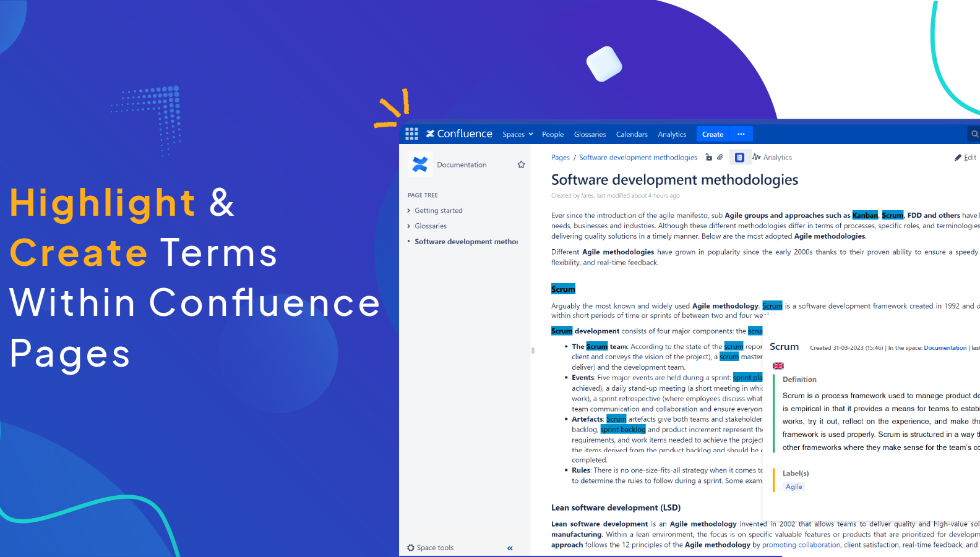Open the People menu item
This screenshot has height=557, width=980.
pos(552,134)
